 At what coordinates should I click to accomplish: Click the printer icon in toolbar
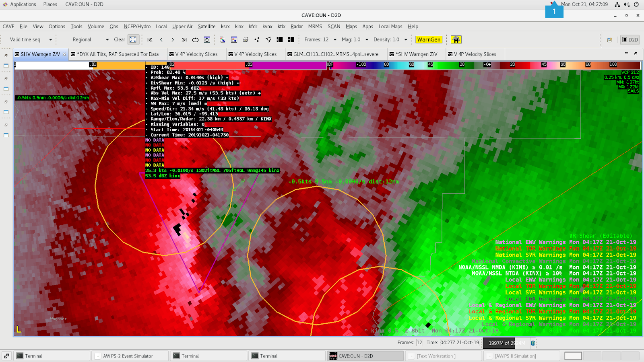coord(246,39)
